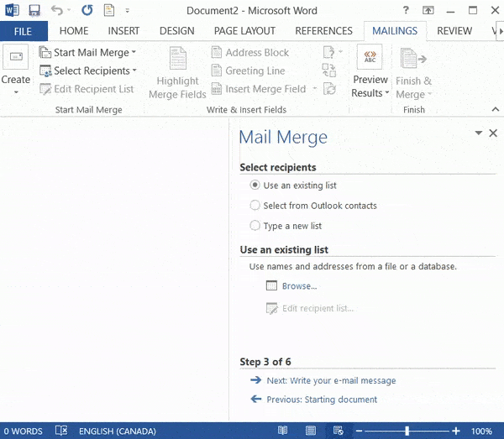
Task: Switch to the INSERT tab
Action: coord(123,31)
